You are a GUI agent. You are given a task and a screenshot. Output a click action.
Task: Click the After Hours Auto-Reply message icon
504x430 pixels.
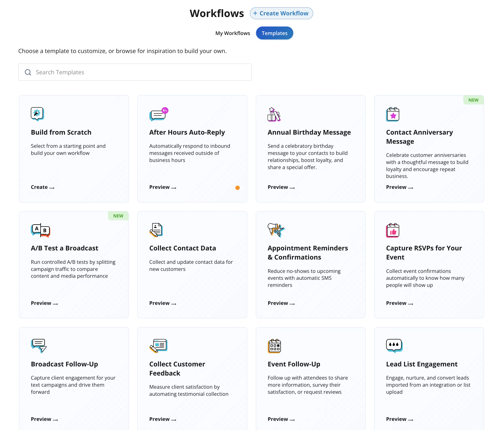coord(159,114)
